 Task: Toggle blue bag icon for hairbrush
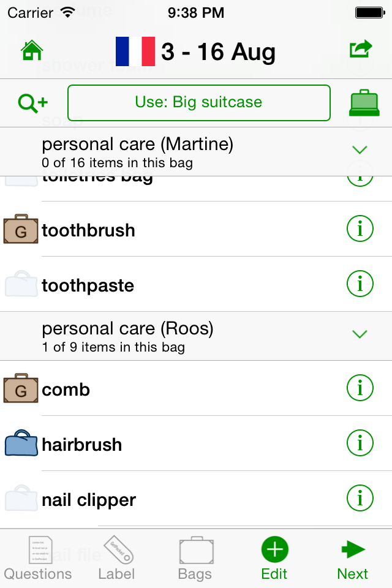coord(21,443)
